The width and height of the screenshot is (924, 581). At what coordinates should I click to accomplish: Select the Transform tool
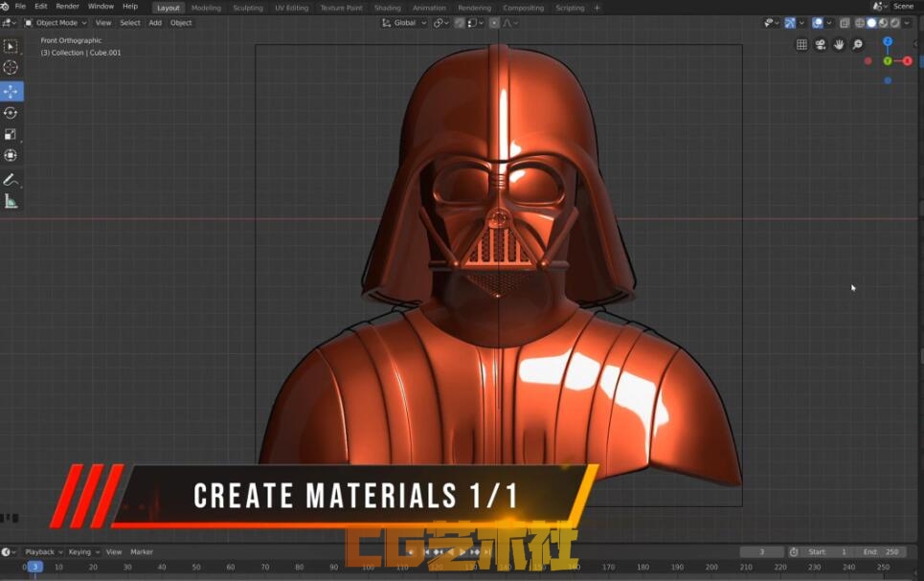point(11,156)
